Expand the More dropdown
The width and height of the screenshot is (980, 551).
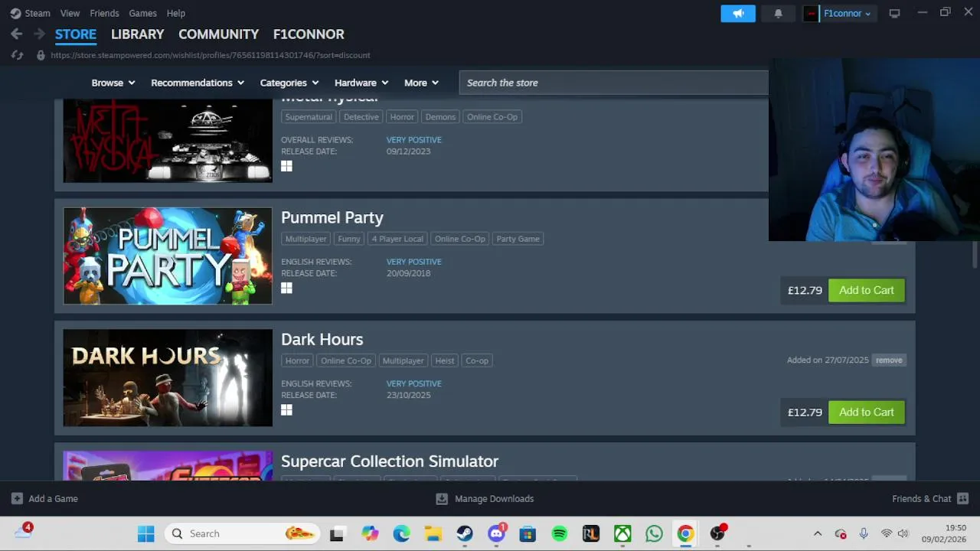[x=421, y=83]
